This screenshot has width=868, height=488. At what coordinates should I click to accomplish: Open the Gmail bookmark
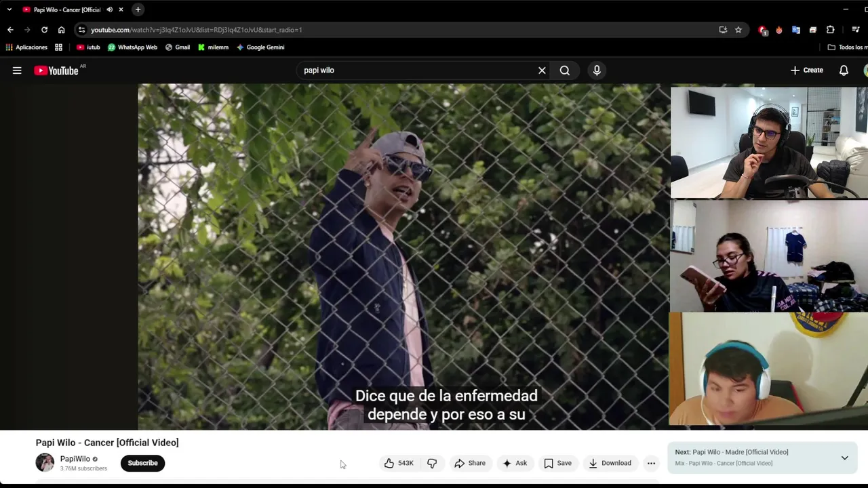point(178,47)
